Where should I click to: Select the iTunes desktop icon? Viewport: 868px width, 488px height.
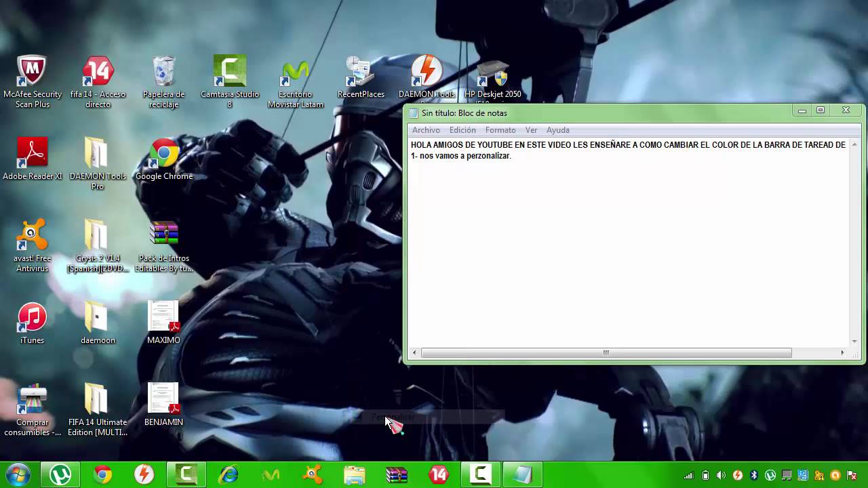(x=32, y=323)
